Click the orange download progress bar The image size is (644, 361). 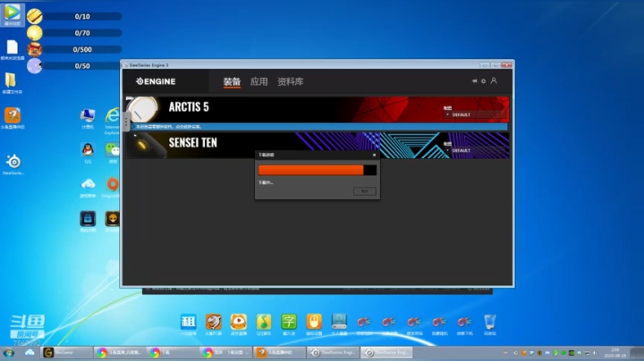317,170
